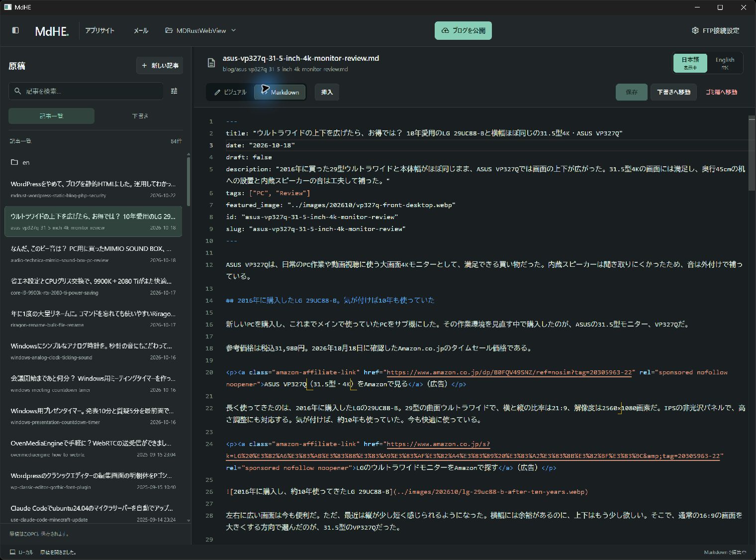Click the 下書きへ移動 button
Image resolution: width=756 pixels, height=560 pixels.
point(674,92)
